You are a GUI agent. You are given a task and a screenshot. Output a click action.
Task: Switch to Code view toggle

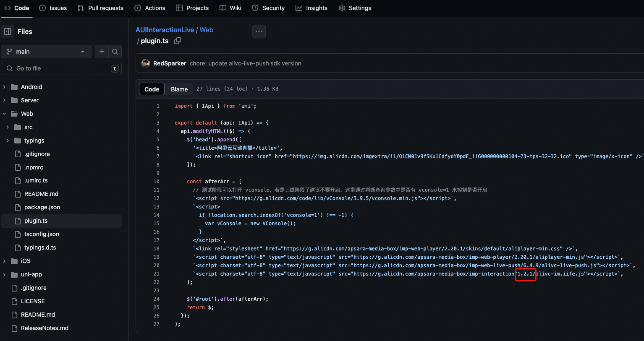[152, 89]
